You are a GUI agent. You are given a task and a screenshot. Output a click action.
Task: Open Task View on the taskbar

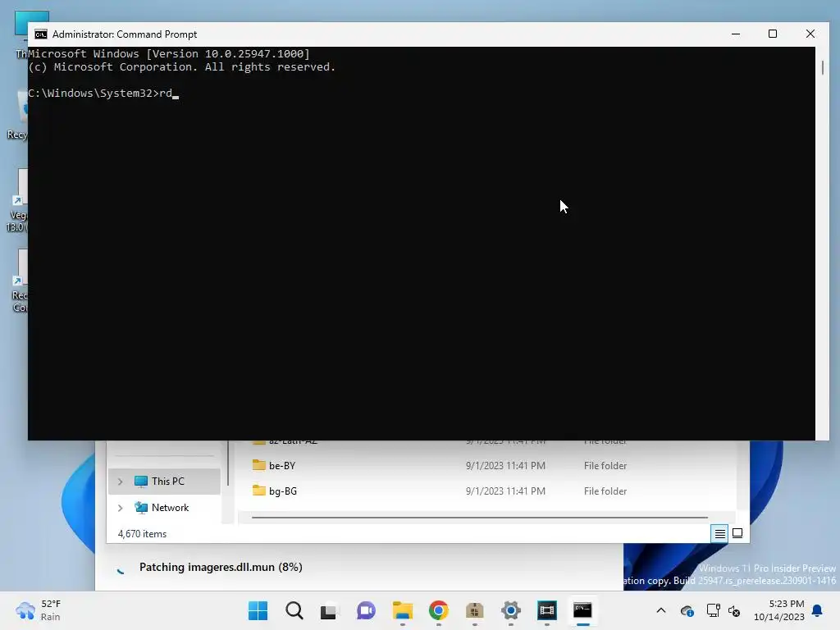[329, 610]
